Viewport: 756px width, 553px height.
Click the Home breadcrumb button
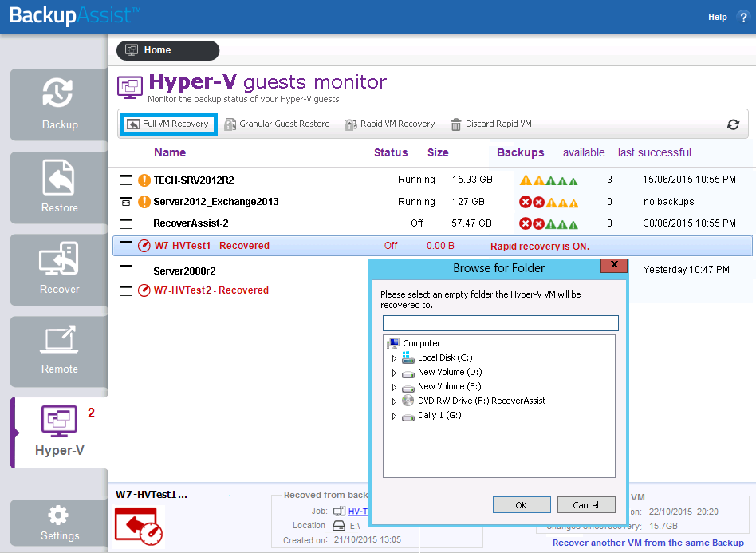coord(167,50)
